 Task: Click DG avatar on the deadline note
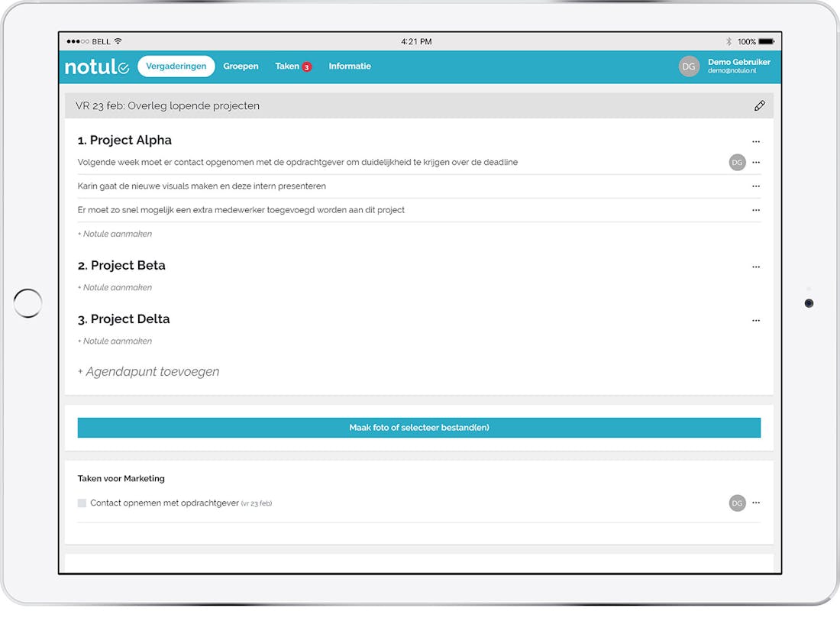tap(737, 162)
